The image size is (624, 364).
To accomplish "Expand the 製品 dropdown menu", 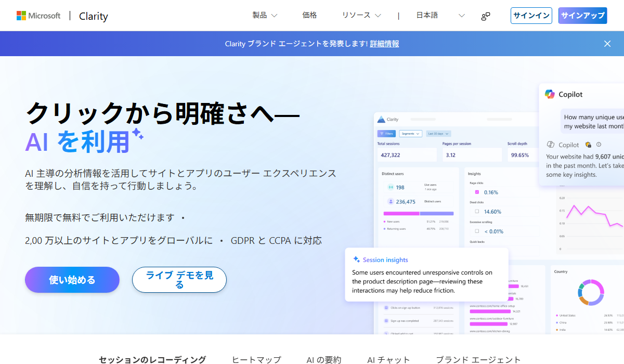I will [x=264, y=15].
